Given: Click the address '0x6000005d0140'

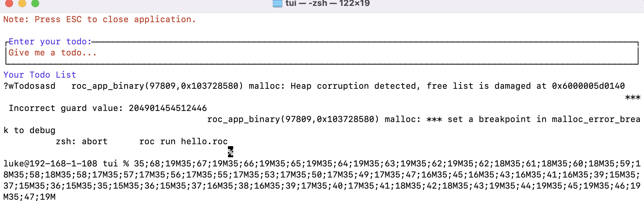Looking at the screenshot, I should coord(588,86).
